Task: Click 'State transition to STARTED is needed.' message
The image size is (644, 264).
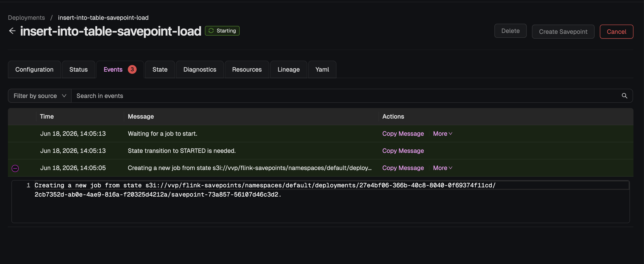Action: coord(182,151)
